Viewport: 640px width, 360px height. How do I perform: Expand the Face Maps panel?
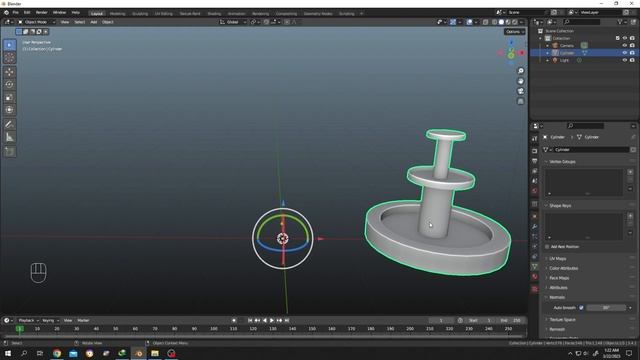pos(559,278)
